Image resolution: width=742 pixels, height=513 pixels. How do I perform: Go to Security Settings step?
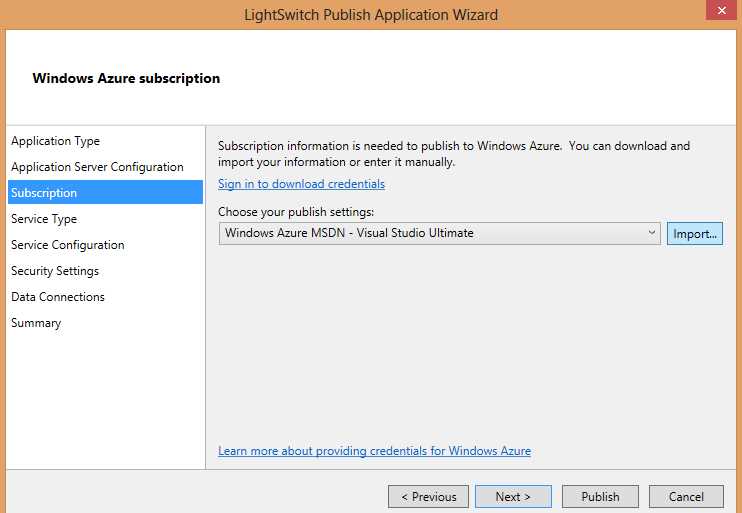[x=55, y=271]
